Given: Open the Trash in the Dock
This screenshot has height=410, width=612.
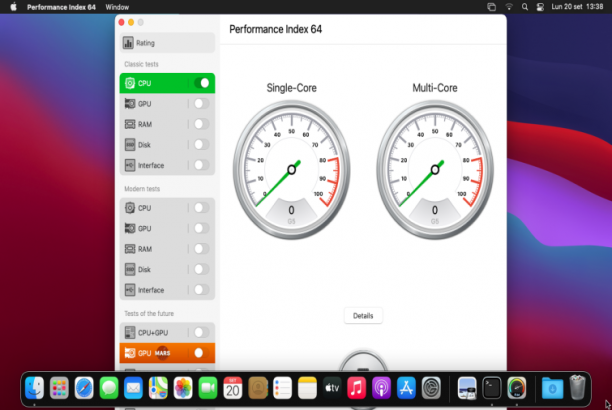Looking at the screenshot, I should tap(578, 388).
